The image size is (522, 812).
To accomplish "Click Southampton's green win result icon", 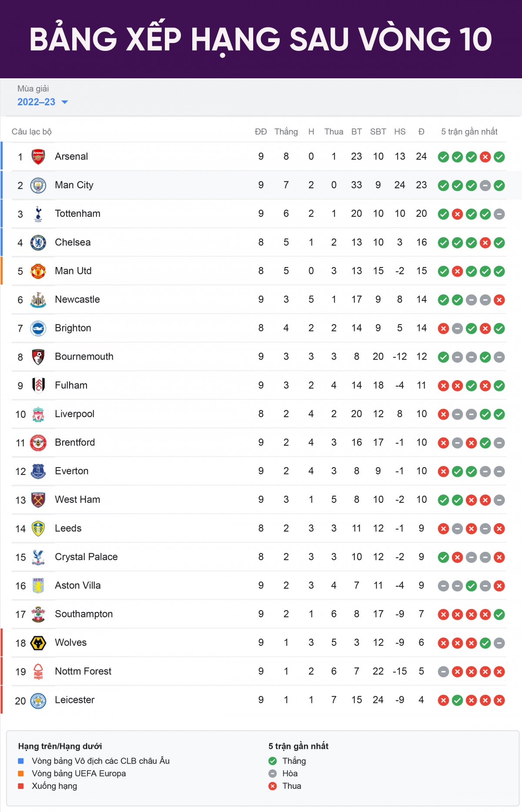I will coord(499,615).
